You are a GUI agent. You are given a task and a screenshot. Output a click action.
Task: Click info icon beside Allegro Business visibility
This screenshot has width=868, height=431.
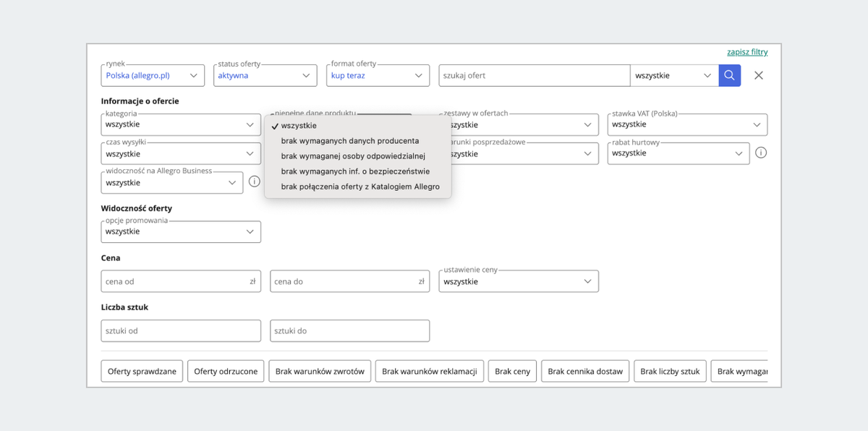[x=255, y=182]
